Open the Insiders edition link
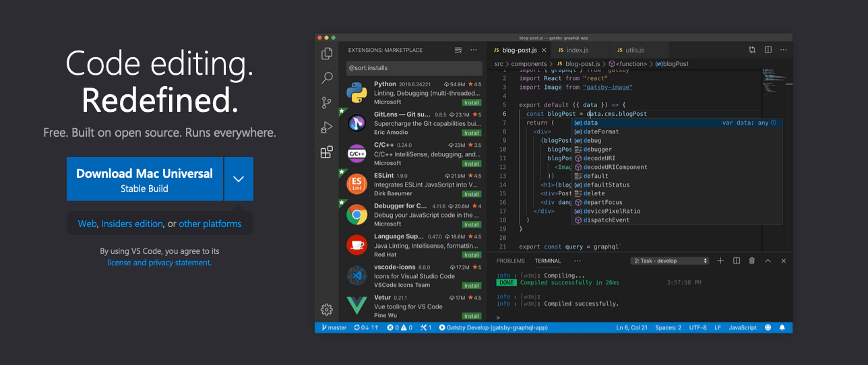The height and width of the screenshot is (365, 868). click(x=132, y=224)
